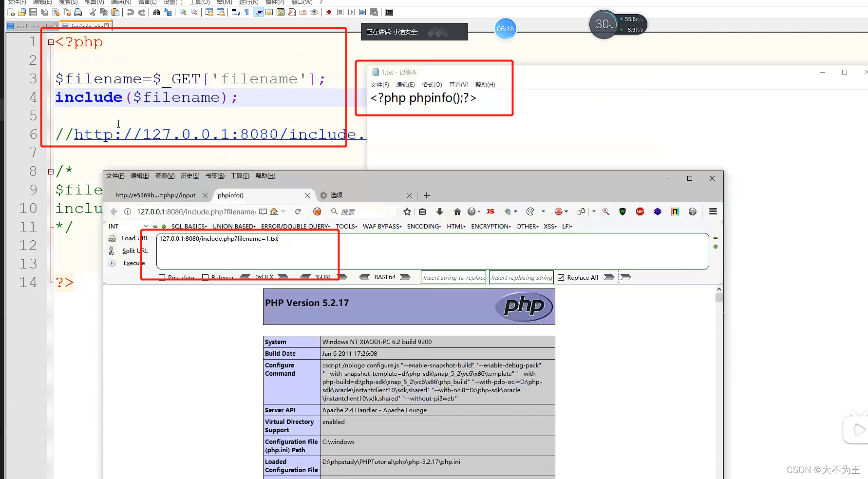Screen dimensions: 868x479
Task: Open the browser hamburger menu
Action: [713, 211]
